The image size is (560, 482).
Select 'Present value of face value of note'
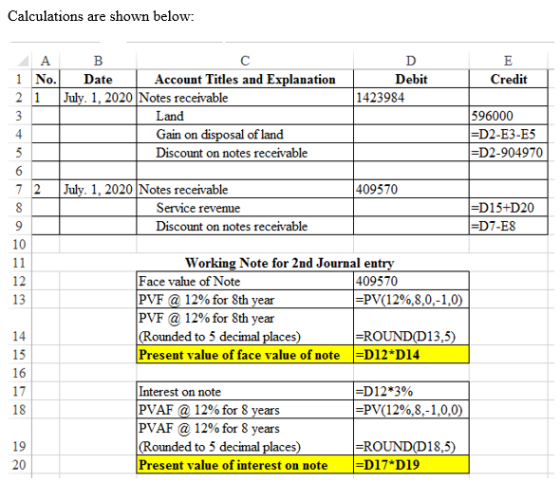[x=245, y=355]
